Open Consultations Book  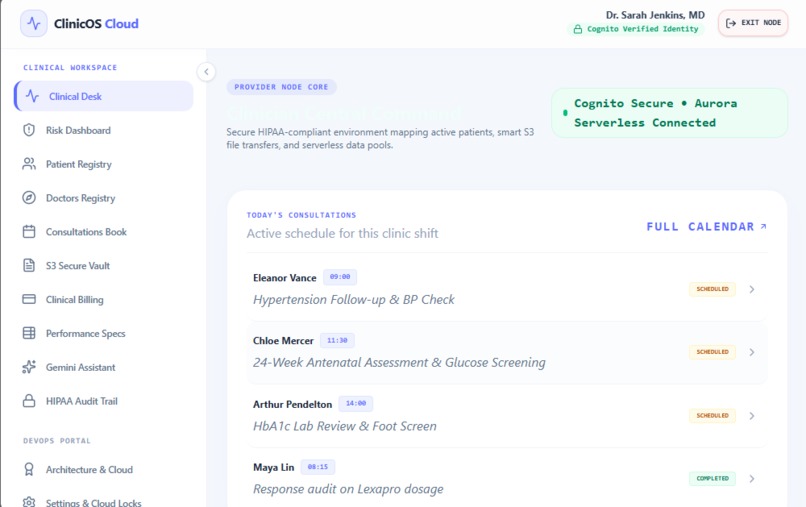coord(104,232)
